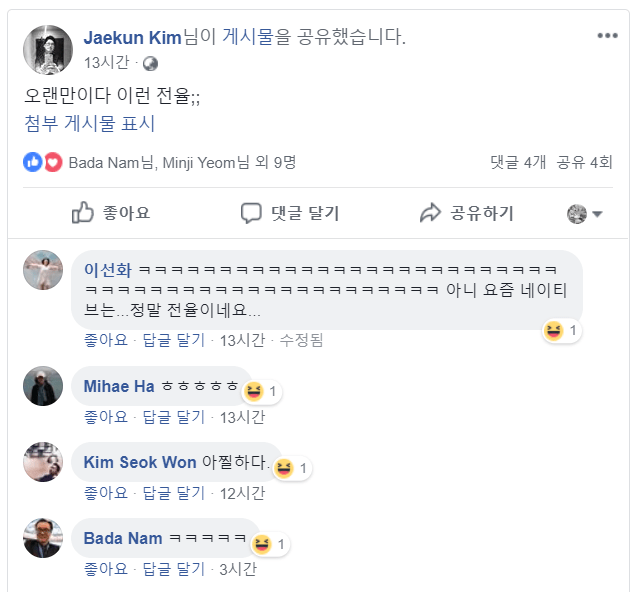Image resolution: width=636 pixels, height=592 pixels.
Task: Click 좋아요 under Mihae Ha's comment
Action: click(x=105, y=416)
